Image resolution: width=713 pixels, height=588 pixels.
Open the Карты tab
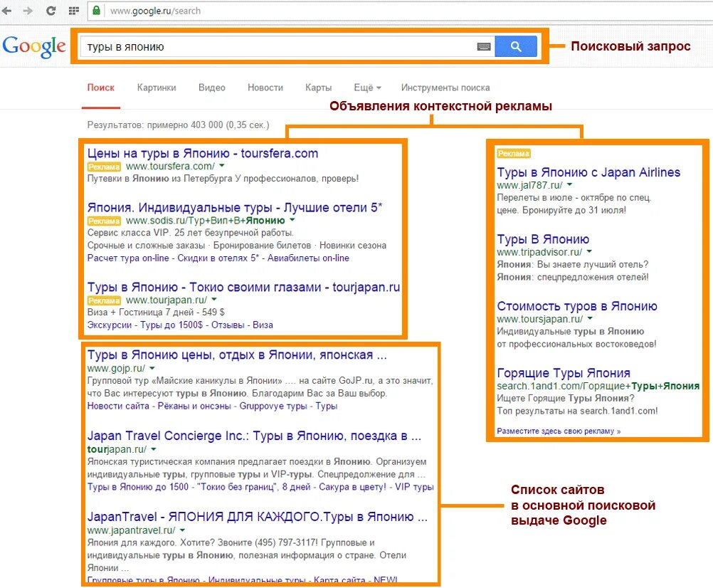click(x=318, y=88)
